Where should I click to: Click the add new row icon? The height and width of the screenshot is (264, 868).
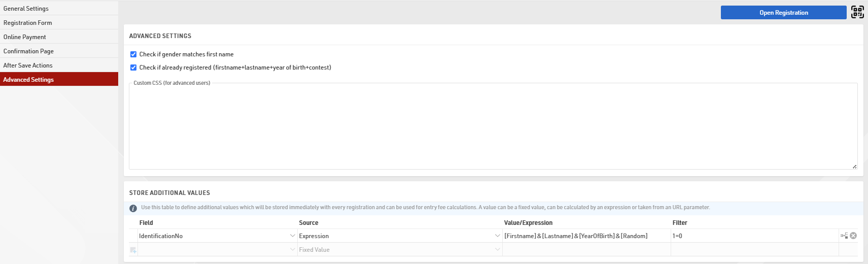coord(133,250)
